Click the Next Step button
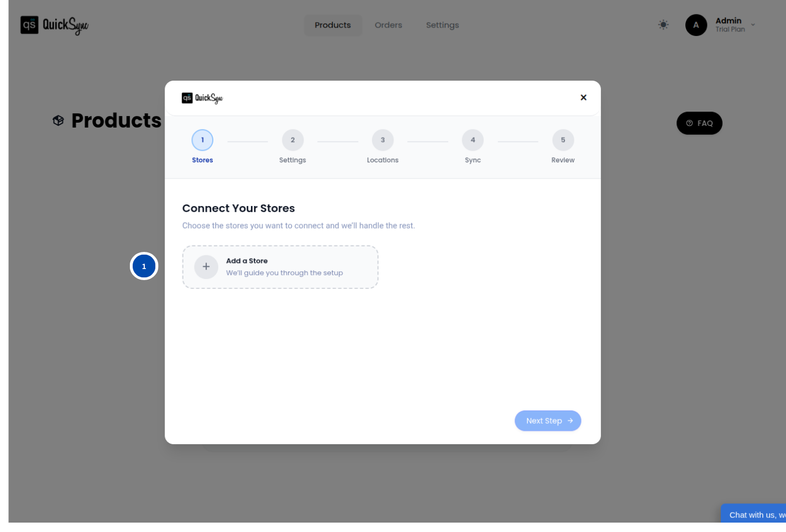This screenshot has height=532, width=786. tap(548, 420)
